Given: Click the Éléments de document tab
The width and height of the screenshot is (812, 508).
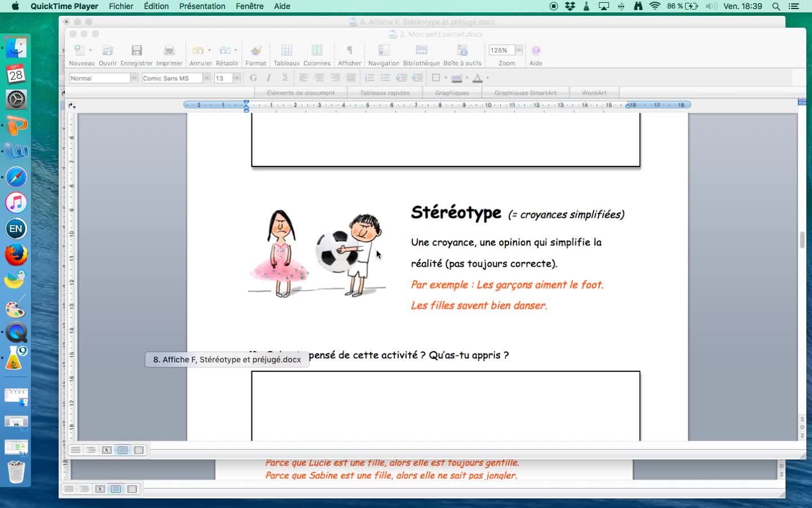Looking at the screenshot, I should coord(301,93).
